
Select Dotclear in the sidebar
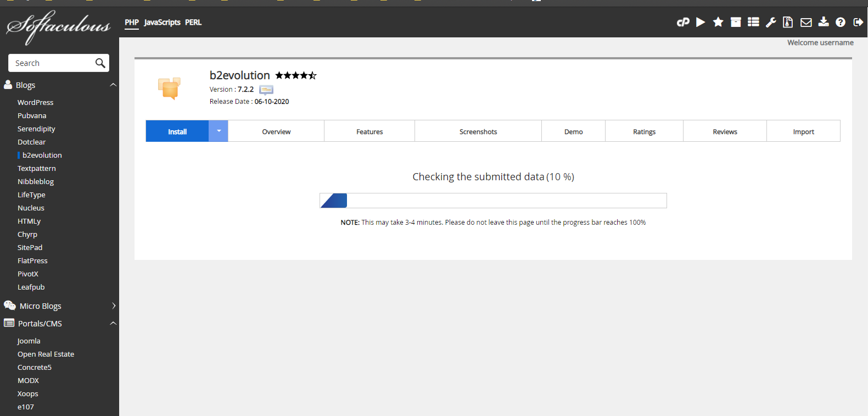point(31,142)
